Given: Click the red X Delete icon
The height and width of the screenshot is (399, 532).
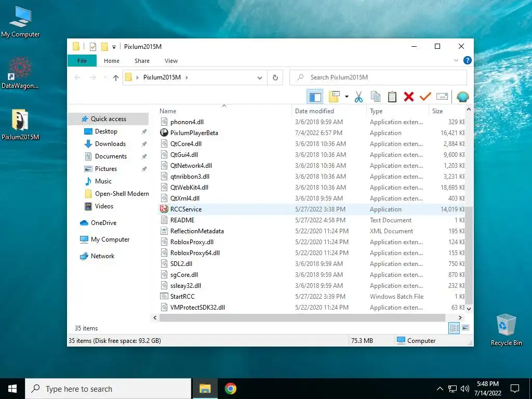Looking at the screenshot, I should coord(408,97).
